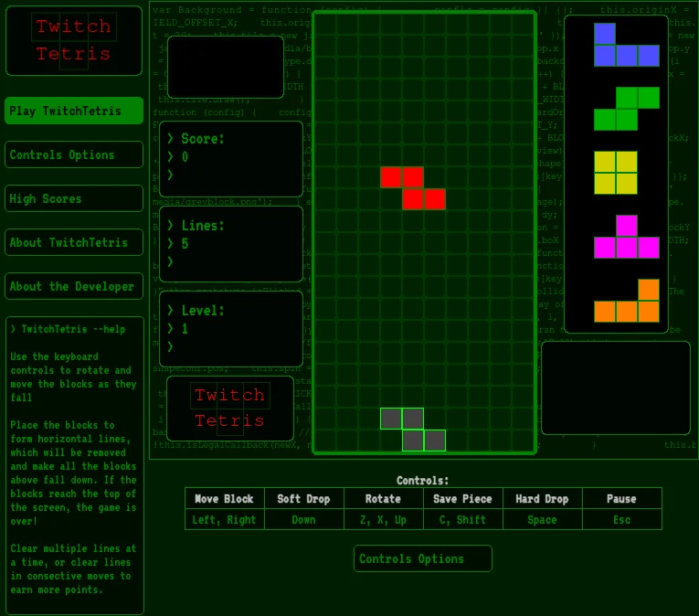Click the 'Place the blocks' help paragraph

tap(73, 473)
